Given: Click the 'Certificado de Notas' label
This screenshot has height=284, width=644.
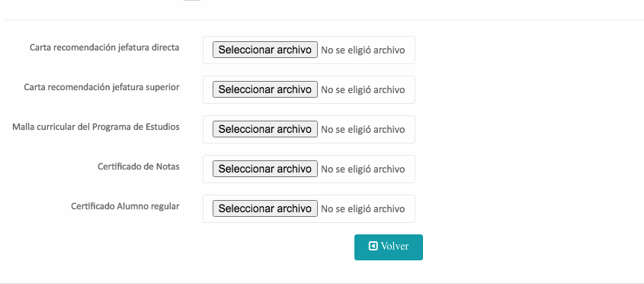Looking at the screenshot, I should point(139,166).
